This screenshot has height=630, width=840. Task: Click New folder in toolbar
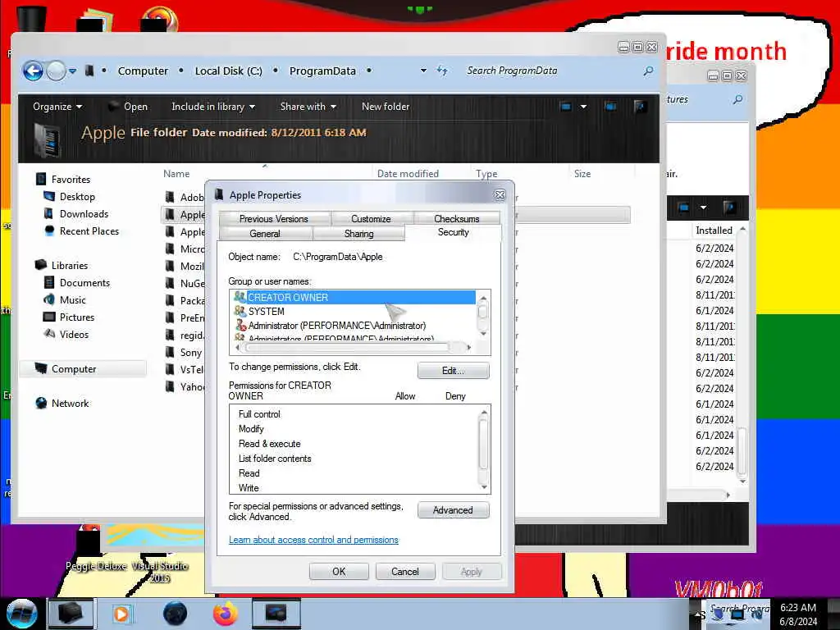pos(386,107)
